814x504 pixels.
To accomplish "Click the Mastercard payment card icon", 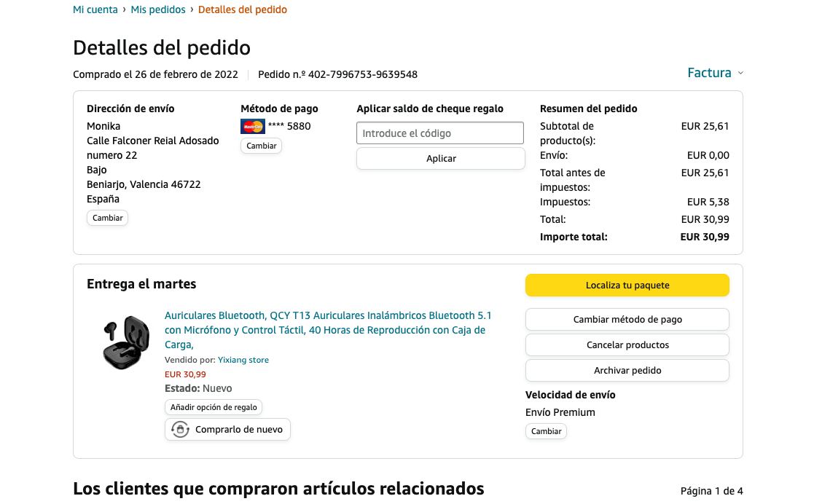I will click(253, 126).
